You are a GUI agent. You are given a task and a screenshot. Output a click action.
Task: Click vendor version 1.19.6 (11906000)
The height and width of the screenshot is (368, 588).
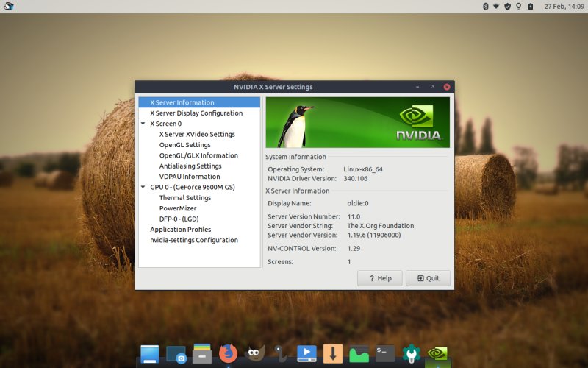[374, 235]
